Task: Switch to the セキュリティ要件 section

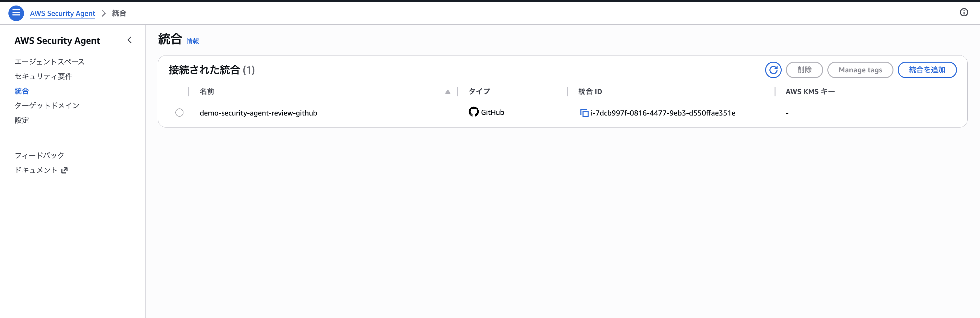Action: tap(43, 76)
